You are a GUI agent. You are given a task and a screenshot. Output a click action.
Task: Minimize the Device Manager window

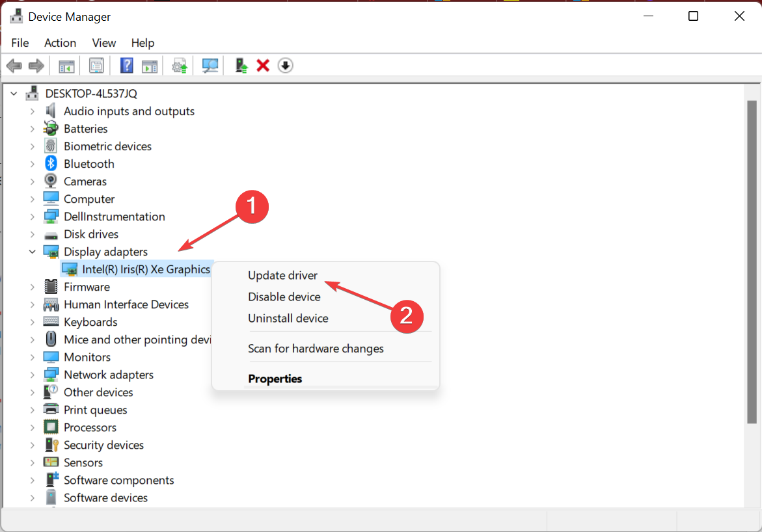647,16
